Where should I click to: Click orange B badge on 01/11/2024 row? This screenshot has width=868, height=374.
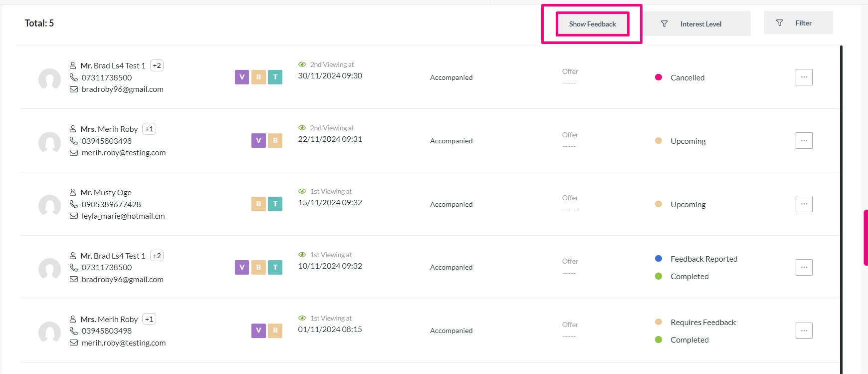(x=275, y=331)
